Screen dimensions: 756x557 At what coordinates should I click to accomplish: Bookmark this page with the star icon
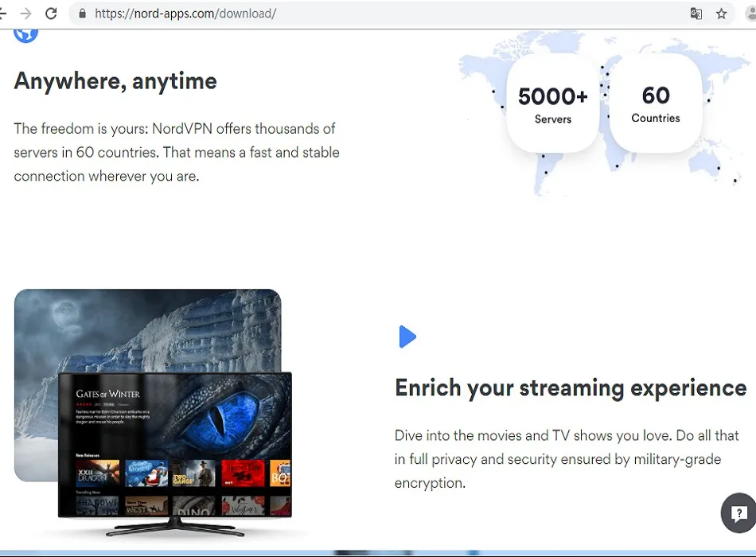[721, 14]
